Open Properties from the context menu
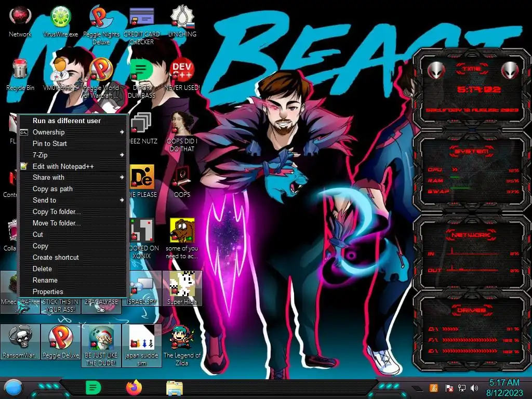 pos(73,292)
